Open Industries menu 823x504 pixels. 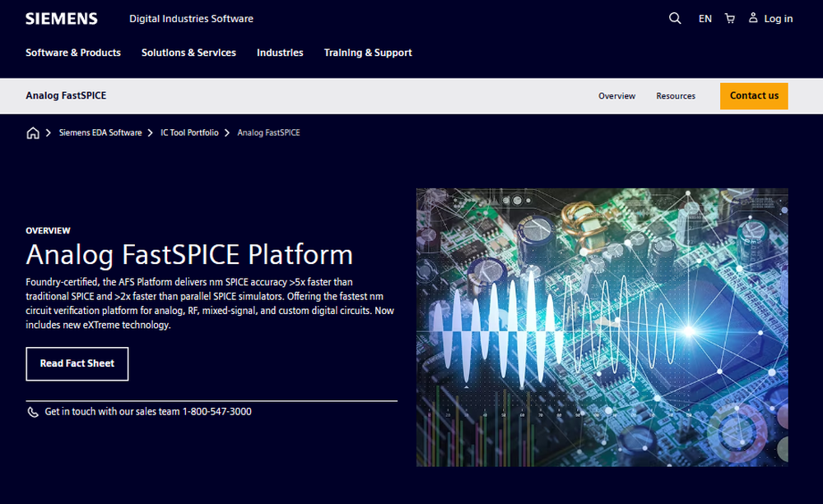[280, 53]
